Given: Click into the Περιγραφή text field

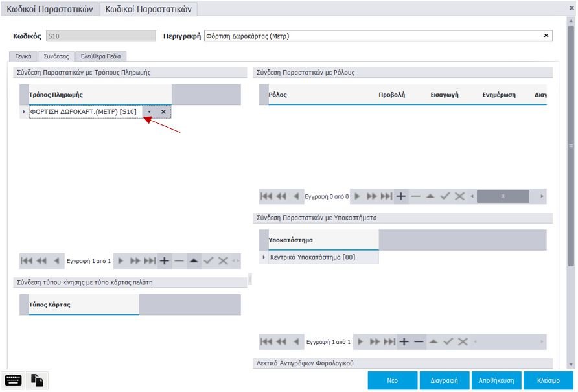Looking at the screenshot, I should pos(369,36).
